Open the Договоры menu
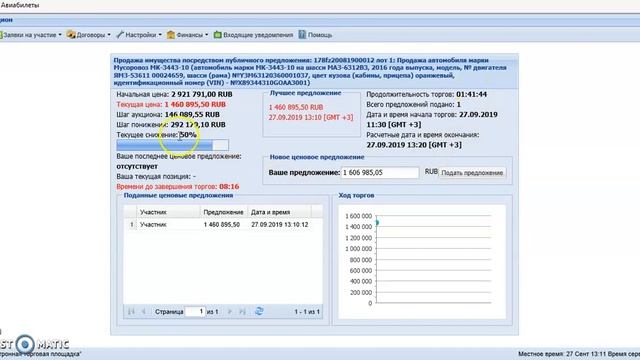 tap(91, 35)
